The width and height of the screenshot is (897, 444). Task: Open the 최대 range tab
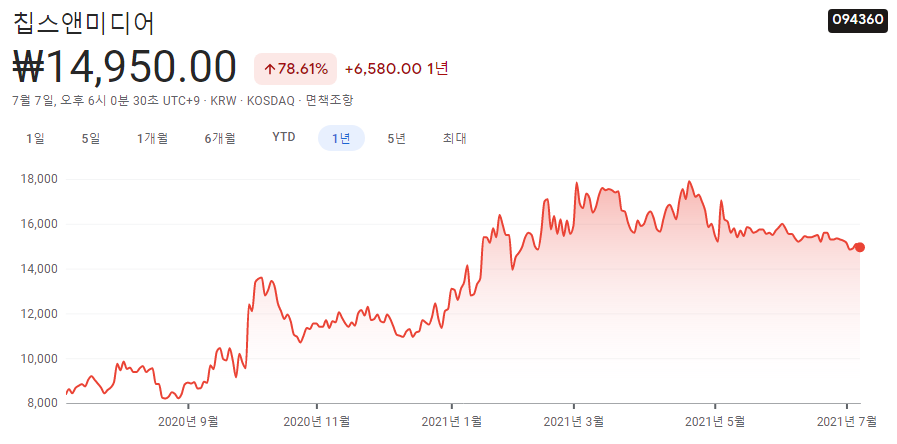pos(455,138)
